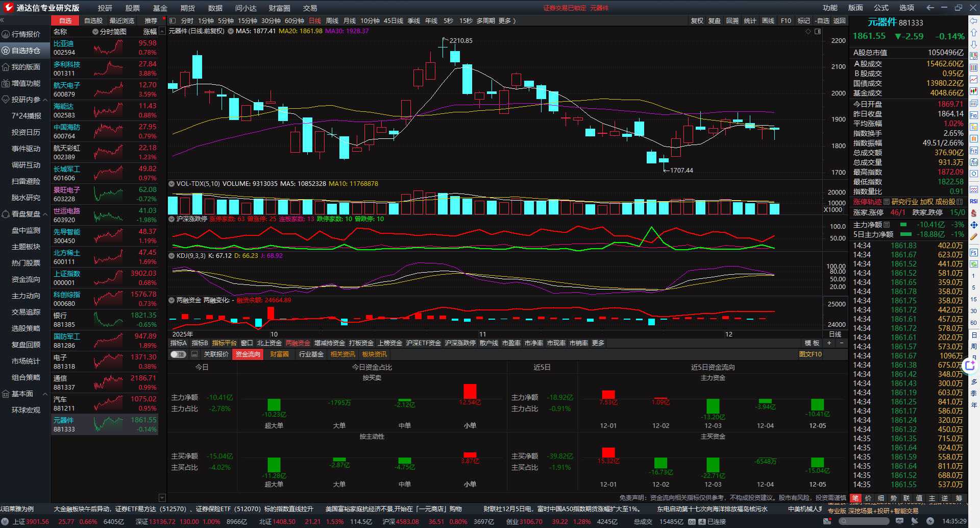Viewport: 980px width, 528px height.
Task: Click the trend line chart icon in right sidebar
Action: pos(974,79)
